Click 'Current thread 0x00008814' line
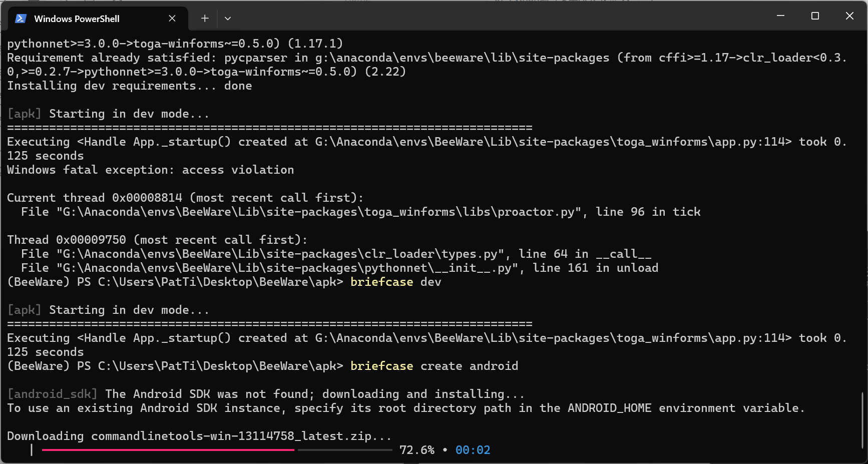 tap(185, 198)
